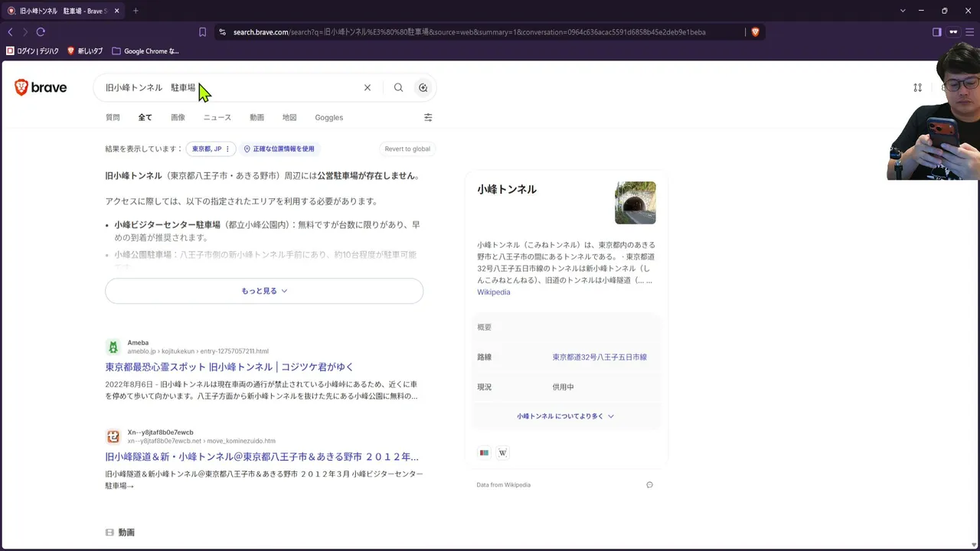Click the Brave Shields lion icon
This screenshot has height=551, width=980.
(755, 32)
